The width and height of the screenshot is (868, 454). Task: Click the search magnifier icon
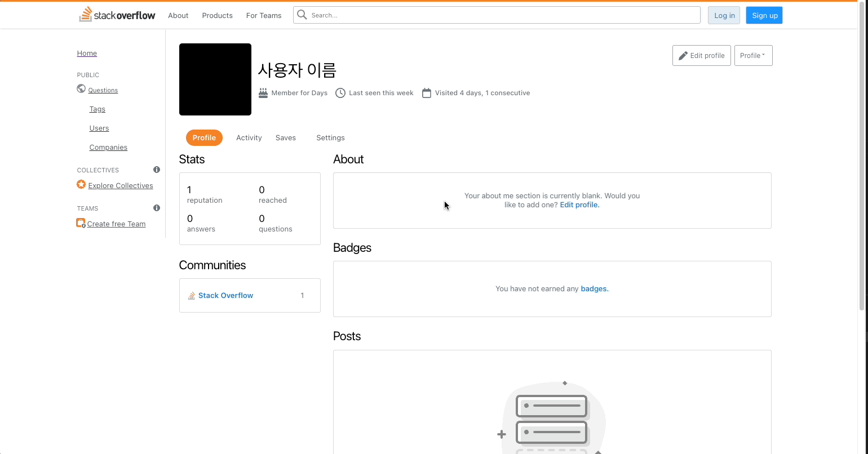[x=302, y=15]
